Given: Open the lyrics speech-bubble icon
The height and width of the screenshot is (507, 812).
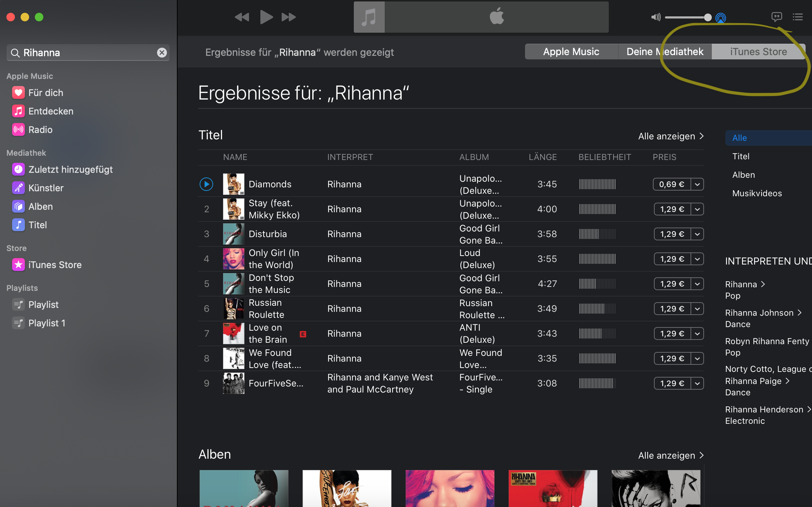Looking at the screenshot, I should pos(776,17).
